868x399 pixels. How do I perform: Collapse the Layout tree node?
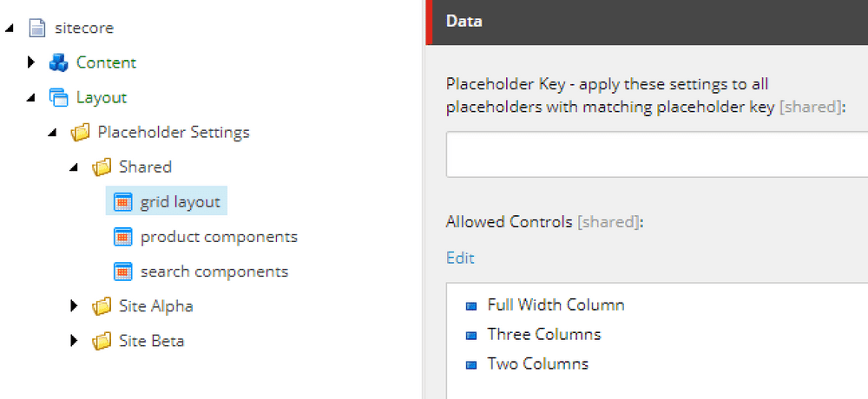(x=31, y=98)
